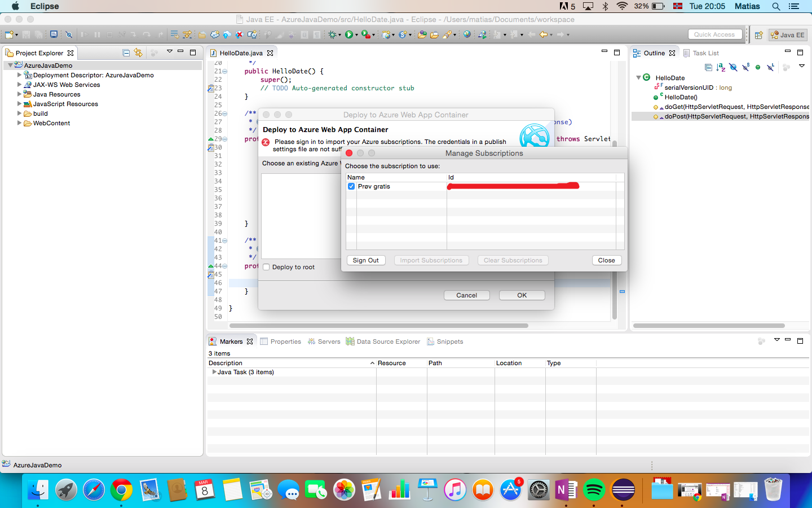Collapse the AzureJavaDemo project node
This screenshot has width=812, height=508.
coord(10,65)
